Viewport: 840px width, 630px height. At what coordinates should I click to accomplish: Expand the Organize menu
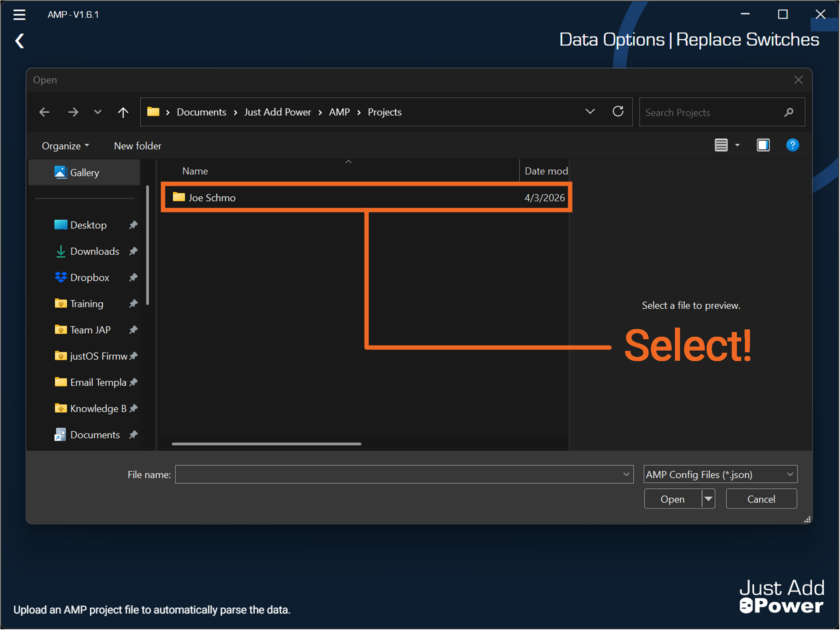coord(65,146)
